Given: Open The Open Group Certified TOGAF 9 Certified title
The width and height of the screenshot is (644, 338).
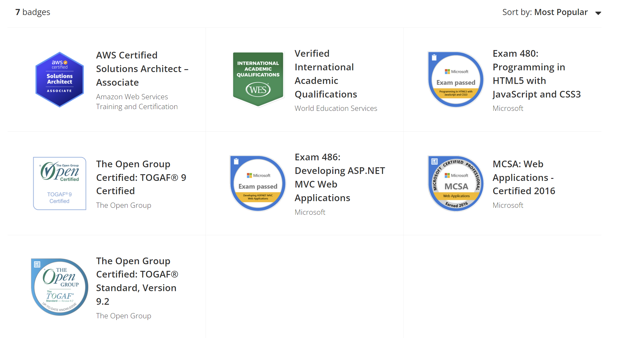Looking at the screenshot, I should (141, 177).
